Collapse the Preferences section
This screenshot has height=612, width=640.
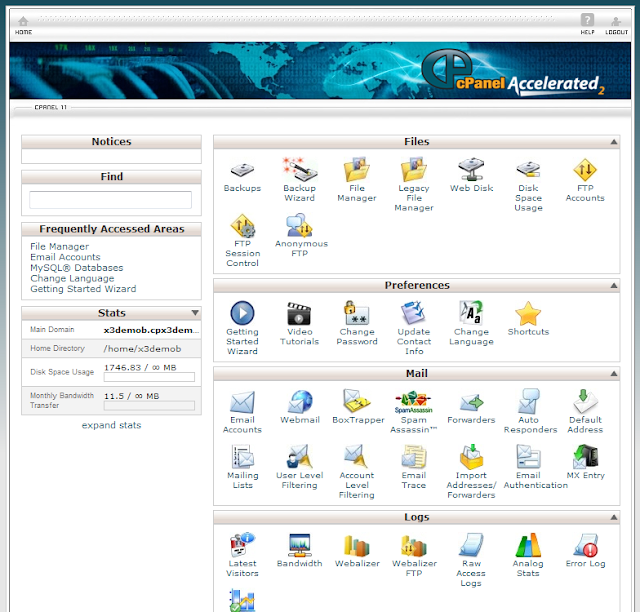(x=613, y=285)
